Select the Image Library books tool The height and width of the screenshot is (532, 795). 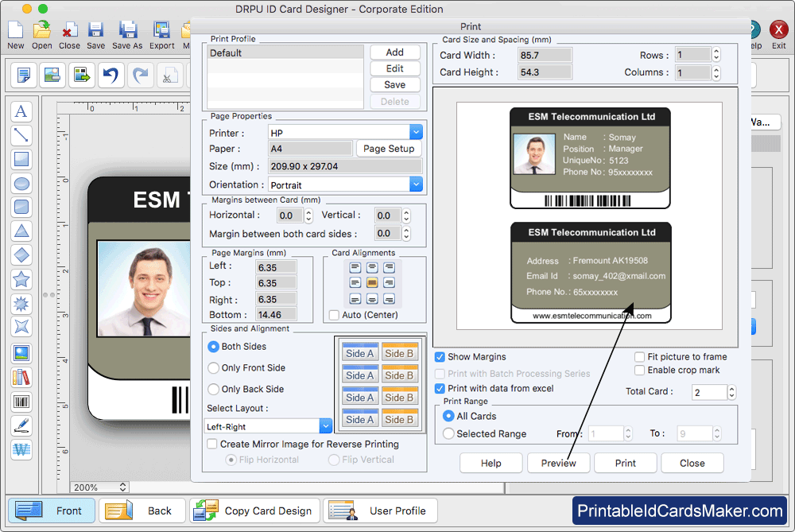click(x=21, y=377)
